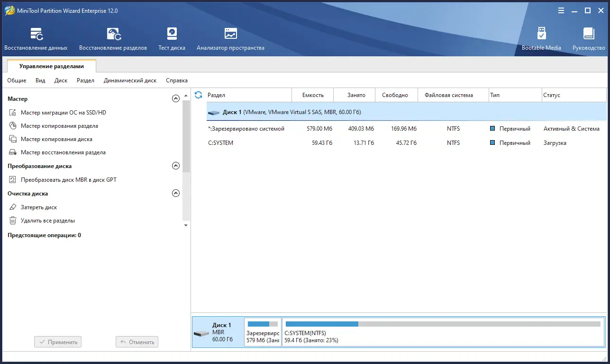
Task: Open the Динамический диск menu
Action: (130, 80)
